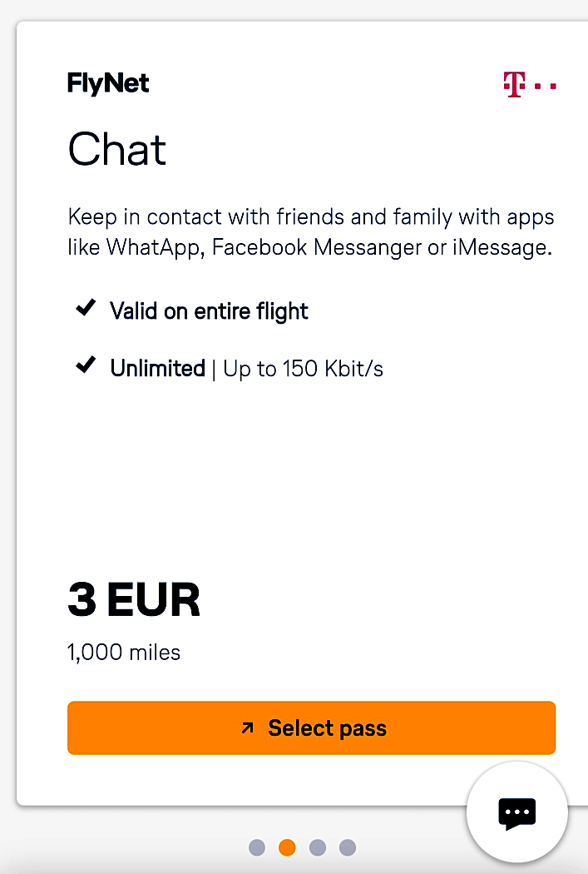Click the FlyNet logo

point(108,83)
